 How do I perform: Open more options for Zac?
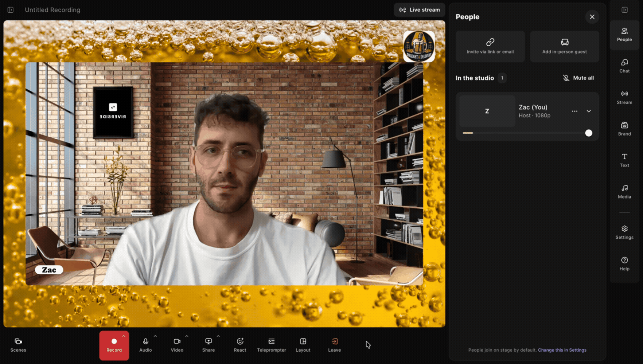(574, 111)
